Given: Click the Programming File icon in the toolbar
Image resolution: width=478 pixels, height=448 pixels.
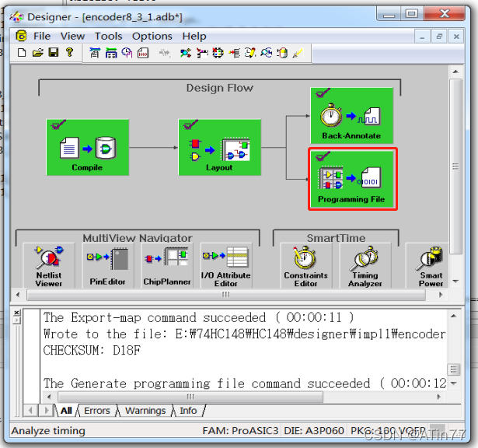Looking at the screenshot, I should (x=143, y=53).
